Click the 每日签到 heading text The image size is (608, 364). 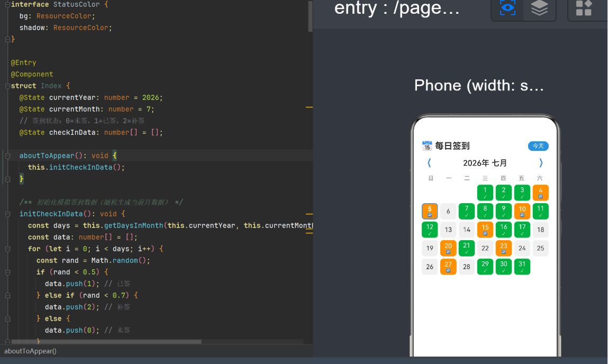click(x=452, y=145)
